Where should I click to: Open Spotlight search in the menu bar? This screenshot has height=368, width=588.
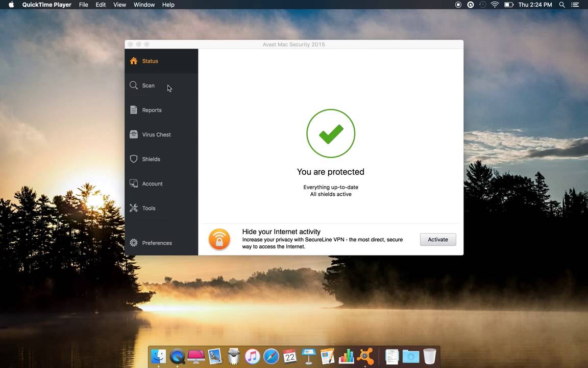tap(562, 5)
